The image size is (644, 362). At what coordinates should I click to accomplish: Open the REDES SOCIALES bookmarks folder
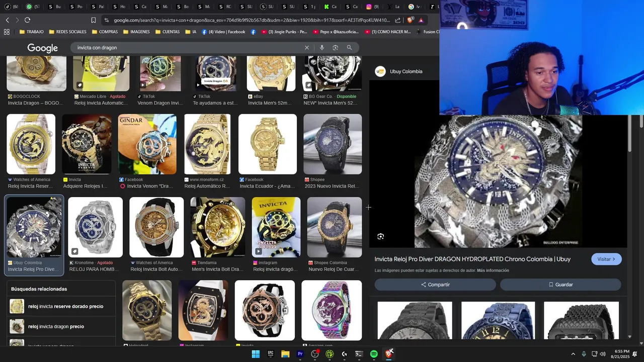coord(67,32)
